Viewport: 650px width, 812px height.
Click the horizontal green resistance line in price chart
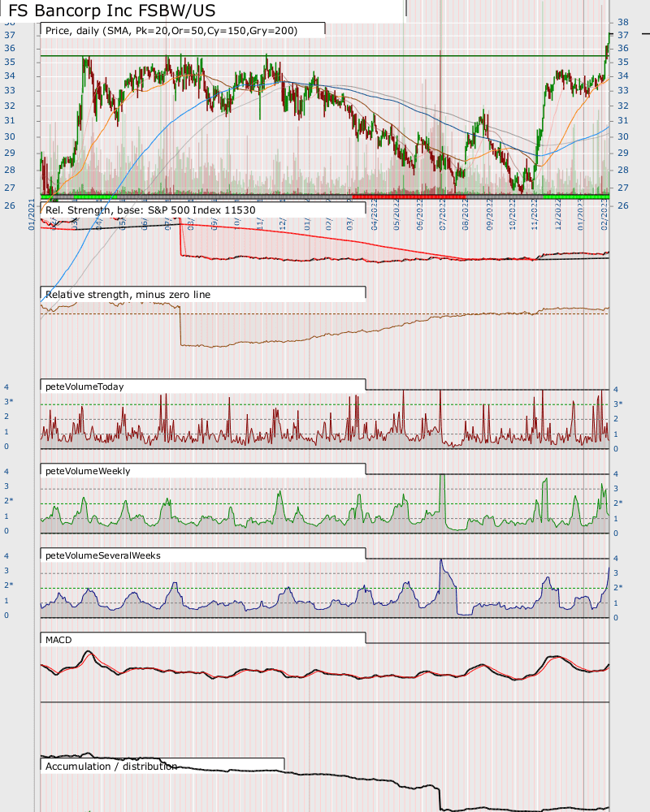tap(324, 55)
